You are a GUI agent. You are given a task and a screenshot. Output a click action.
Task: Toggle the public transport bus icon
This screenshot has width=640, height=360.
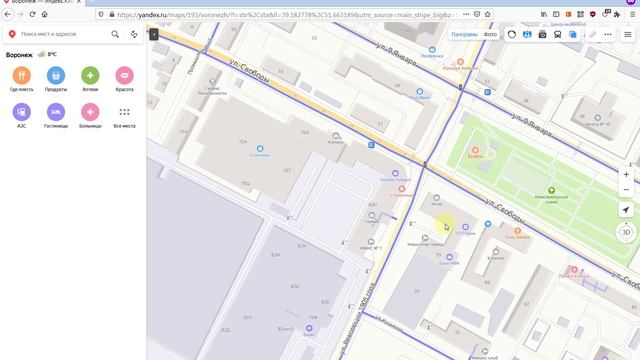(558, 35)
